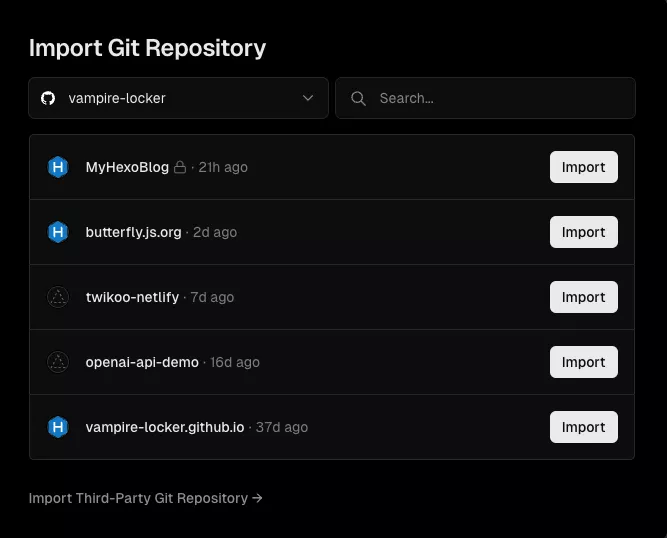Click the 2d ago timestamp
This screenshot has width=667, height=538.
215,232
